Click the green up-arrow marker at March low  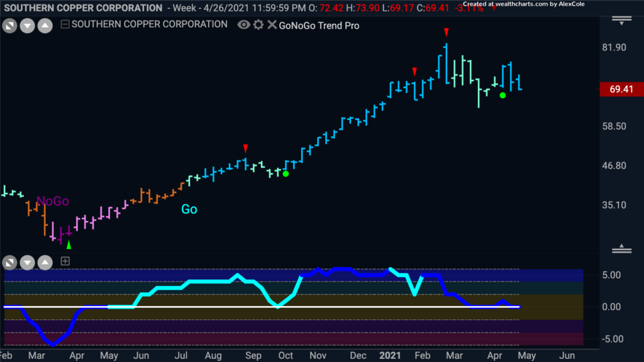coord(69,245)
